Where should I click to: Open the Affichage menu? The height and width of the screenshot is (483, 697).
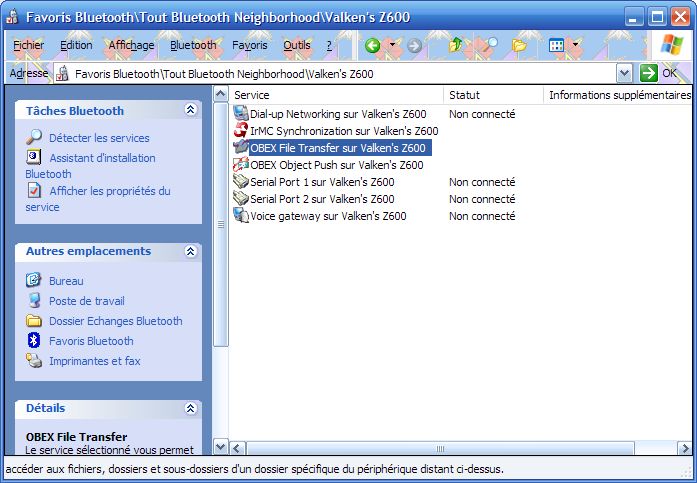[x=131, y=45]
